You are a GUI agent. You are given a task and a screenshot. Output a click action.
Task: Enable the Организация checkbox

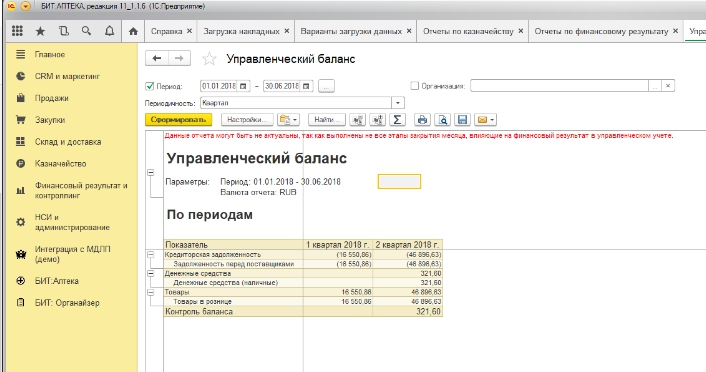(x=415, y=86)
